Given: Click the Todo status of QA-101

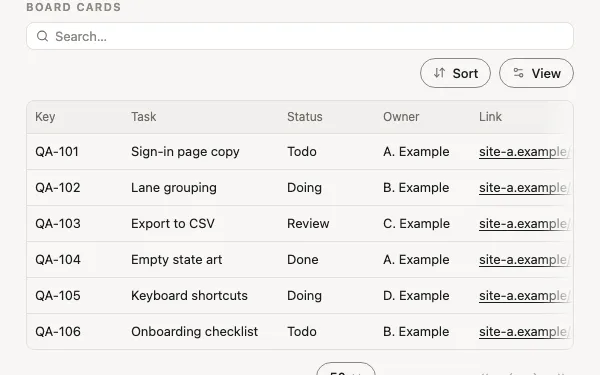Looking at the screenshot, I should tap(302, 152).
